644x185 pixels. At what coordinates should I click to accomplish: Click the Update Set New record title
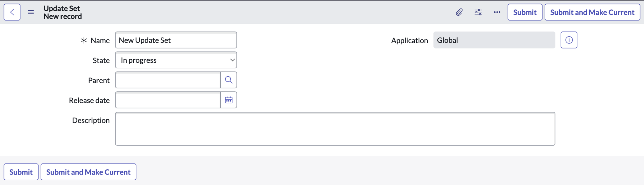63,12
